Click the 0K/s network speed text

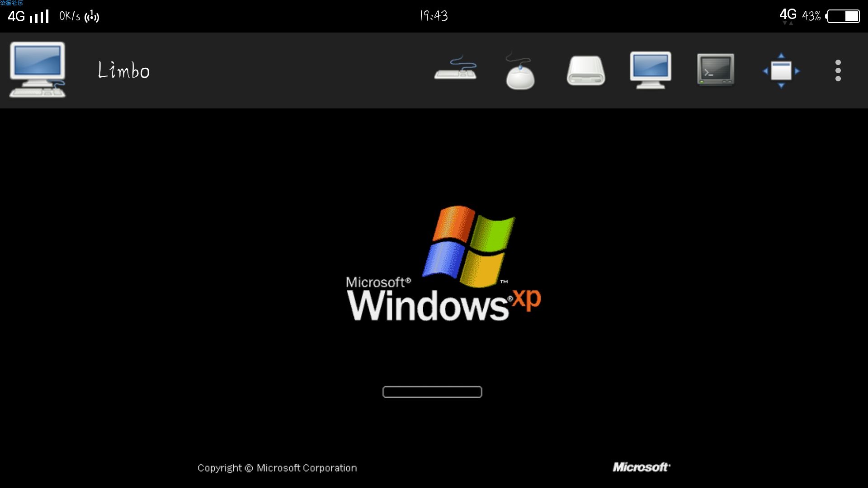point(70,16)
